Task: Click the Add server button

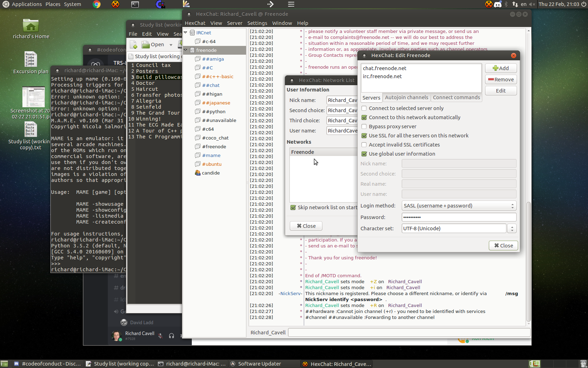Action: [x=501, y=68]
